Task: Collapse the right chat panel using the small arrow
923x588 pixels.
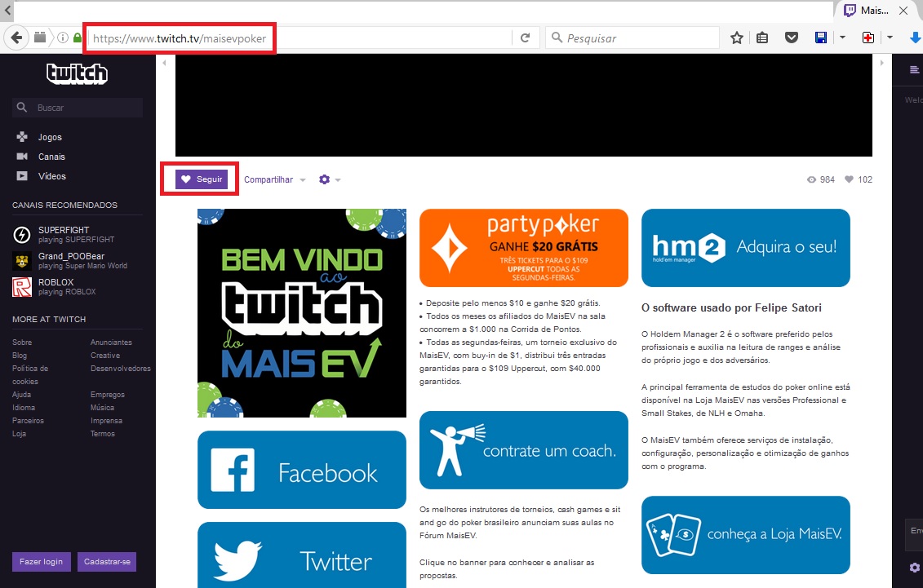Action: coord(882,62)
